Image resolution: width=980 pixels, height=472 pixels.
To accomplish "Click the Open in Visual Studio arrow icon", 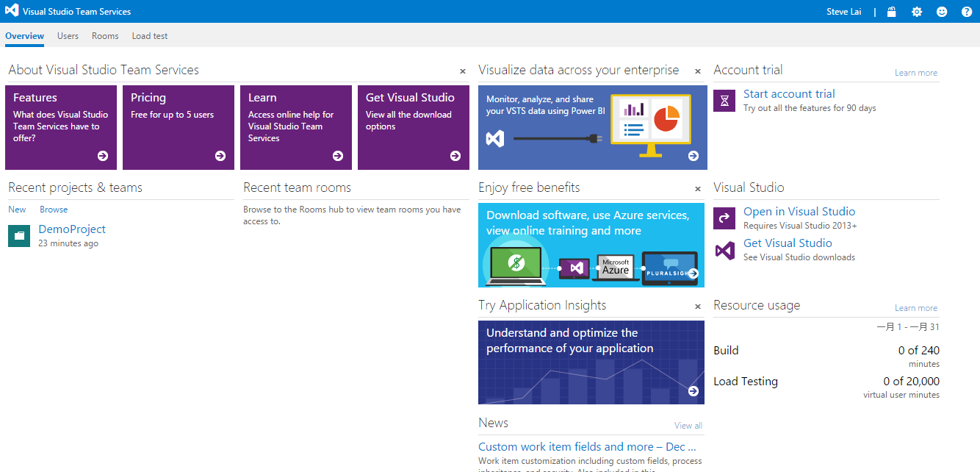I will point(724,218).
